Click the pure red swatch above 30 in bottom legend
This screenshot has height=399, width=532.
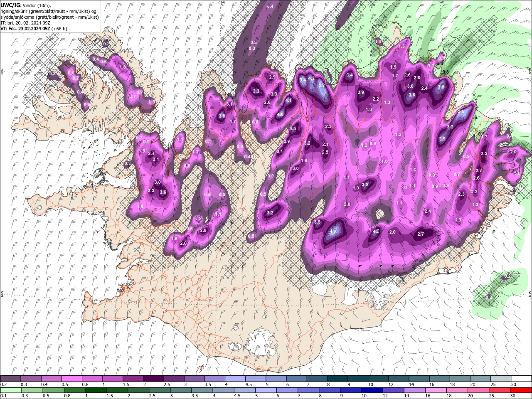(x=521, y=390)
